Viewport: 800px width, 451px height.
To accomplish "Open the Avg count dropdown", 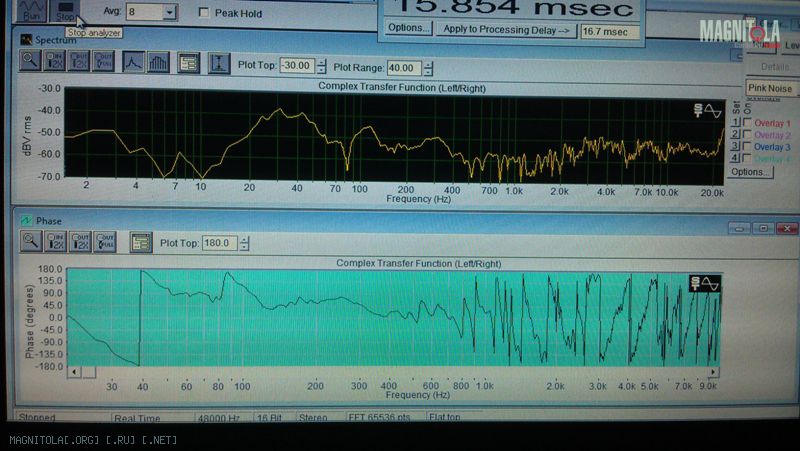I will (x=170, y=11).
